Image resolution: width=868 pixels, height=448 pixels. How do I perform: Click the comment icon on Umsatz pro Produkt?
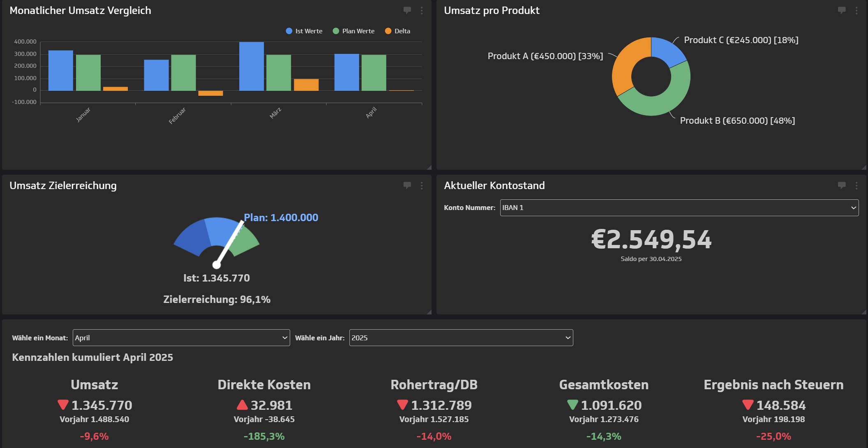[x=842, y=11]
